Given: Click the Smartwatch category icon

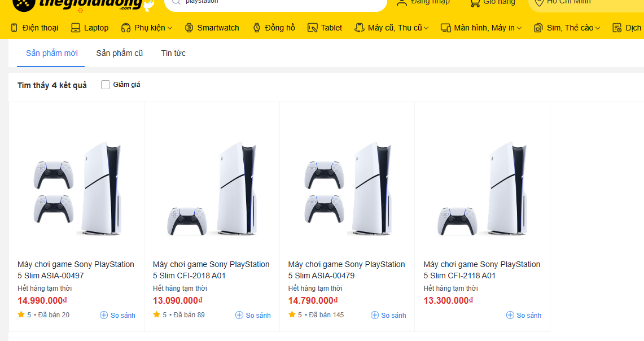Looking at the screenshot, I should tap(189, 28).
